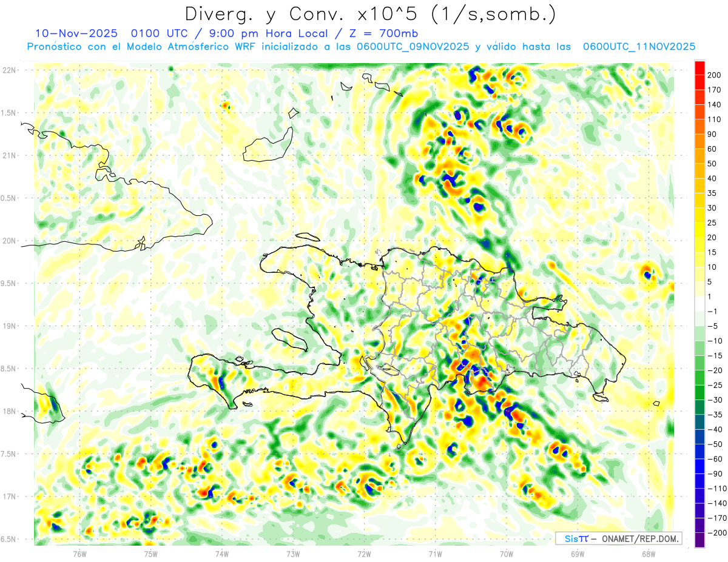Viewport: 728px width, 562px height.
Task: Click the "17N" latitude label
Action: pyautogui.click(x=9, y=497)
